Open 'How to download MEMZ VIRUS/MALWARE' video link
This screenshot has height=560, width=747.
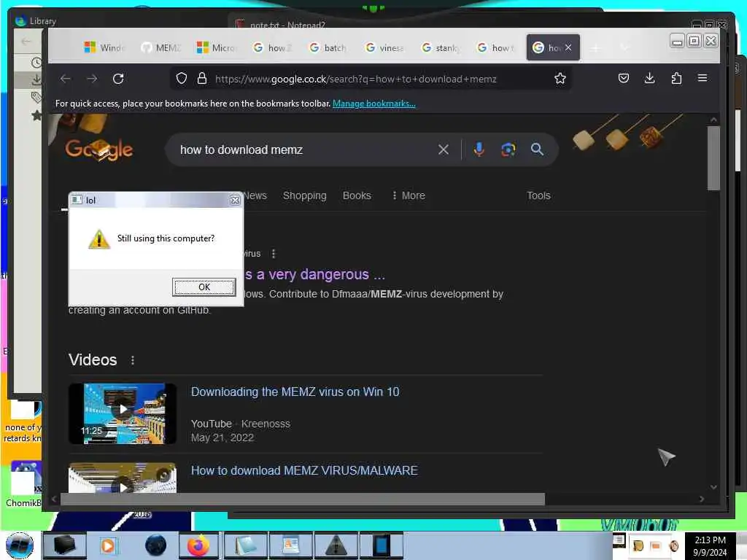tap(304, 470)
